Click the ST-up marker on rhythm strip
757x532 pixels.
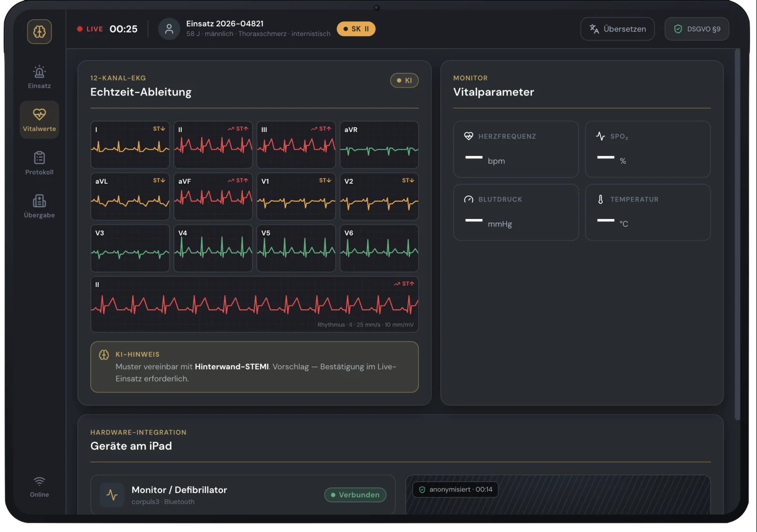click(x=404, y=284)
